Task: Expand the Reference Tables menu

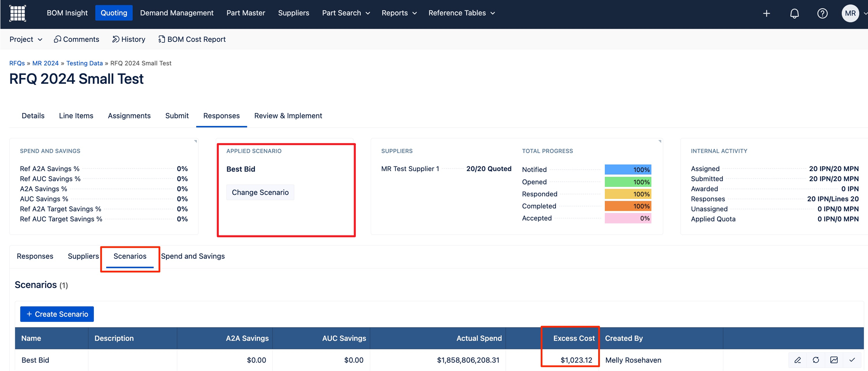Action: click(x=461, y=13)
